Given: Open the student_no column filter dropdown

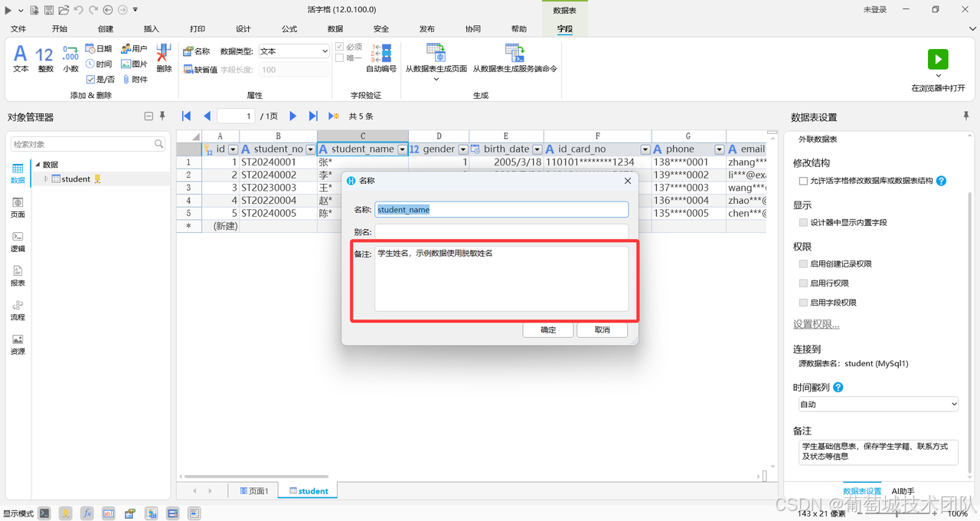Looking at the screenshot, I should tap(310, 149).
